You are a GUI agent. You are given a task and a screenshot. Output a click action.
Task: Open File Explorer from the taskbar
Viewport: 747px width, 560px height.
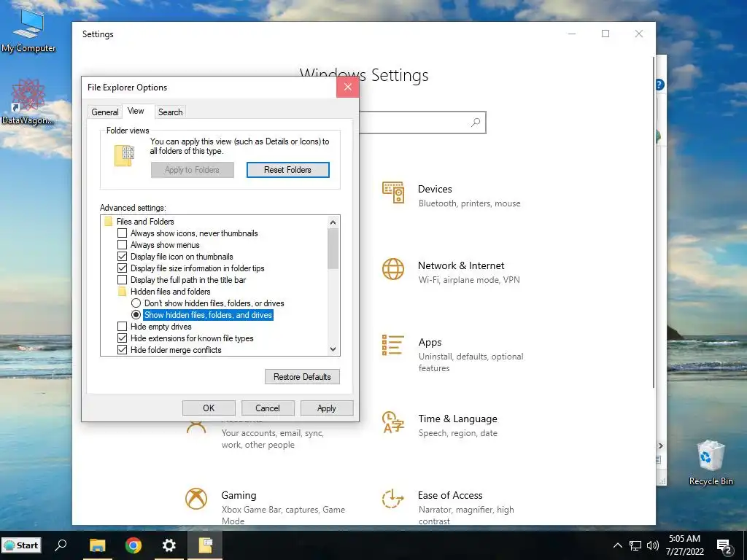[97, 545]
